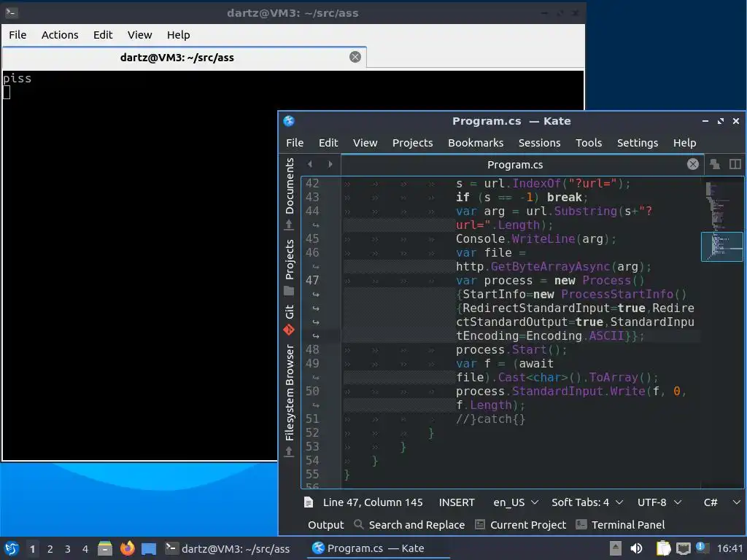Open the Git side panel in Kate
Image resolution: width=747 pixels, height=560 pixels.
(289, 319)
